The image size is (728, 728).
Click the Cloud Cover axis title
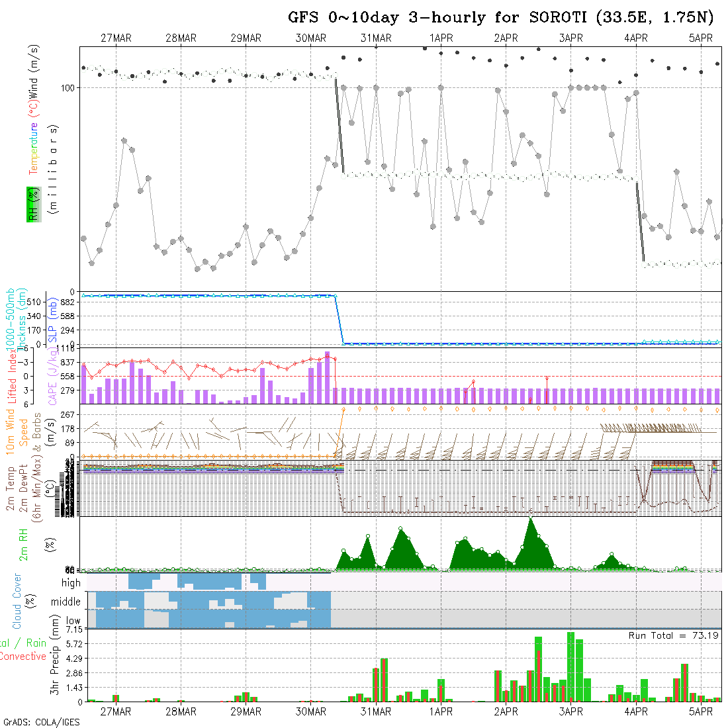(x=17, y=601)
